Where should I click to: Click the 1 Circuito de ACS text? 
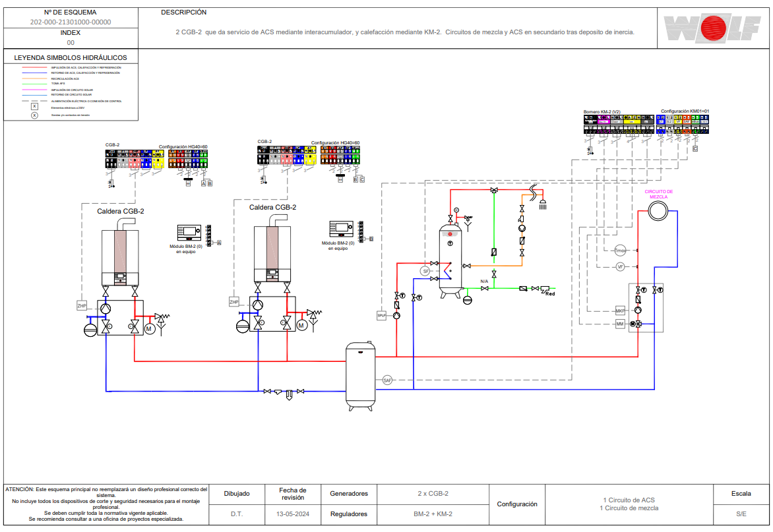tap(629, 500)
